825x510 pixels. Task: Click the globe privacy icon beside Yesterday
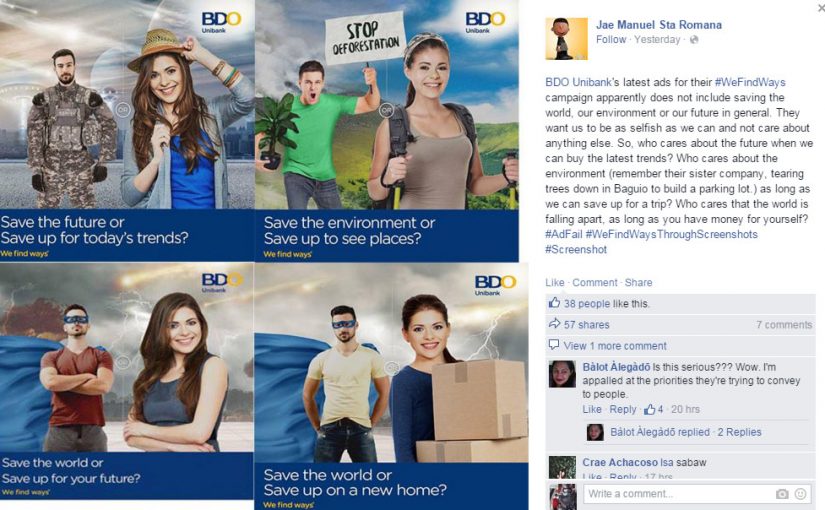tap(694, 39)
